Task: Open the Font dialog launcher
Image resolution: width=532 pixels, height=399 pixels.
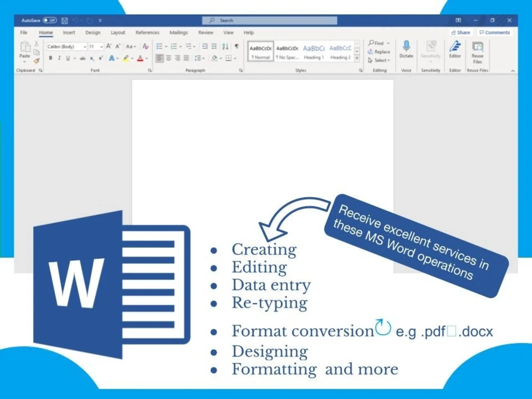Action: 149,71
